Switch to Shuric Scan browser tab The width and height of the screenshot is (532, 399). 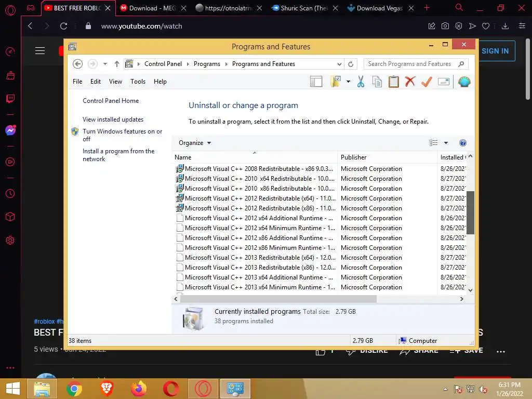click(x=303, y=8)
